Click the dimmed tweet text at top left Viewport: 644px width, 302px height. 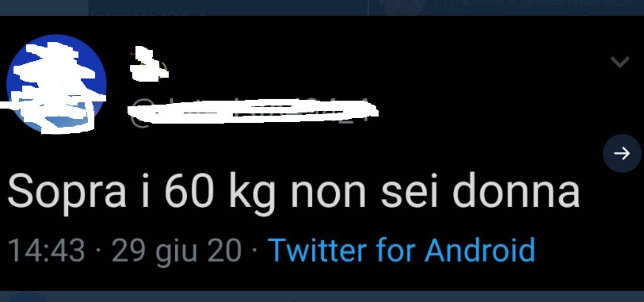(151, 14)
